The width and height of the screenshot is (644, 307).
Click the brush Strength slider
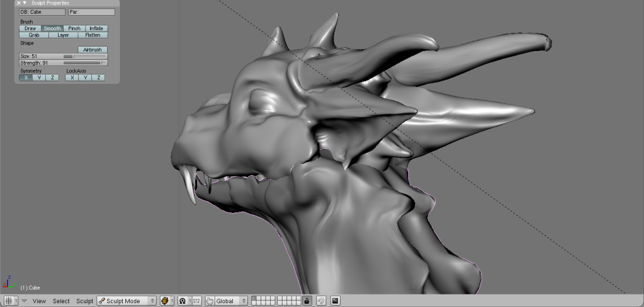[x=63, y=63]
